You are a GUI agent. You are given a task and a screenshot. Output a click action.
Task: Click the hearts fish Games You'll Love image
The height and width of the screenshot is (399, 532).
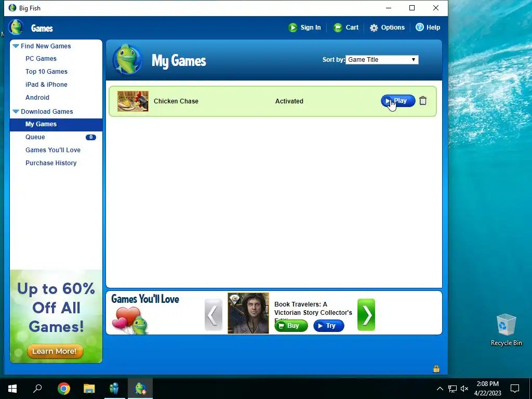[130, 321]
